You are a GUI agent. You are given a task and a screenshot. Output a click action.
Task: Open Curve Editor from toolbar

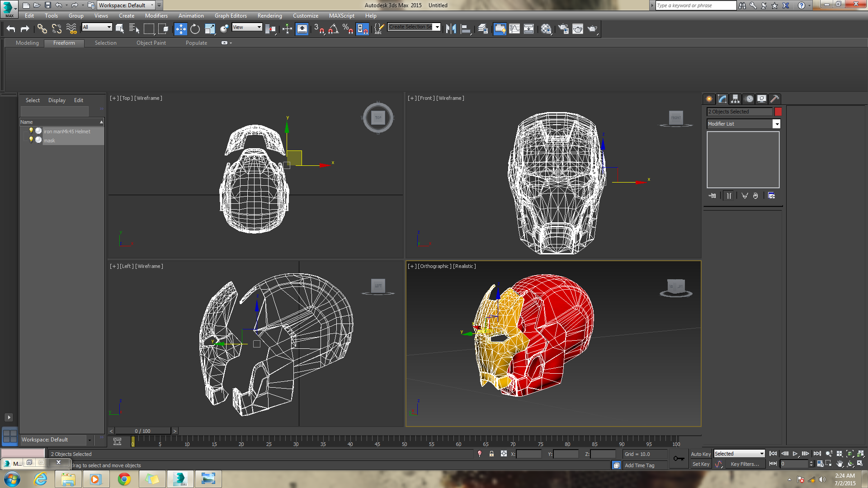(514, 29)
